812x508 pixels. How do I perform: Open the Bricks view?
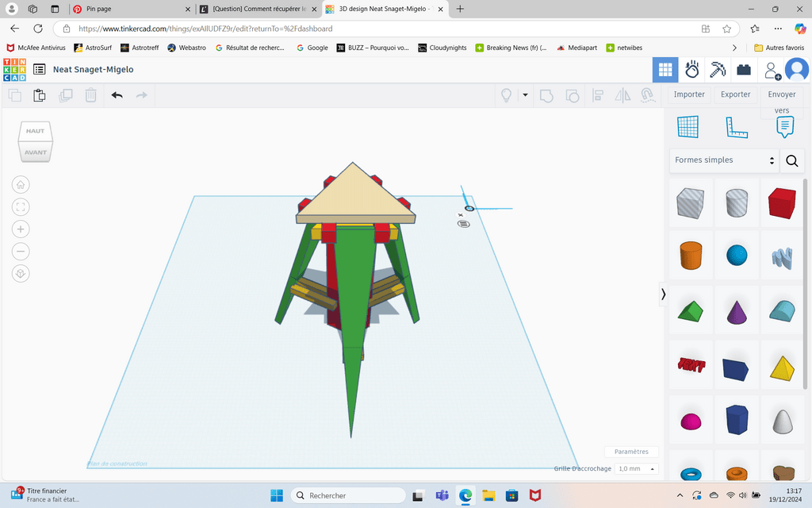(x=744, y=70)
